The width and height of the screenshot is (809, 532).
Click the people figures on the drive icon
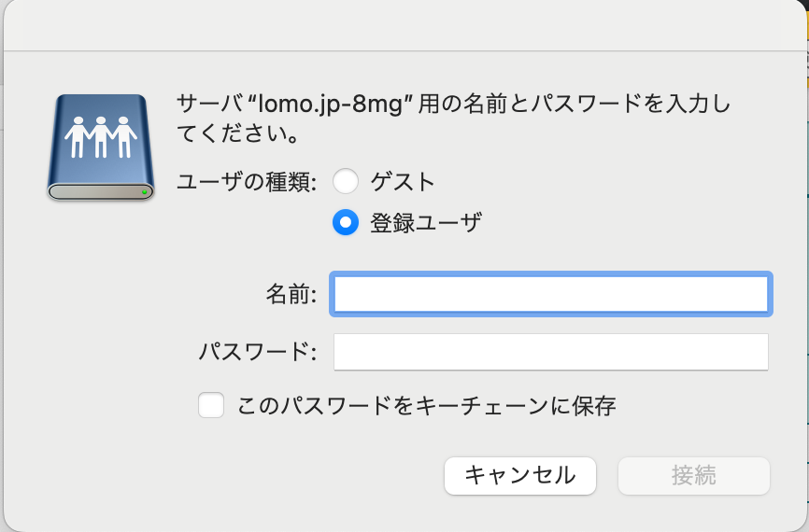tap(99, 136)
